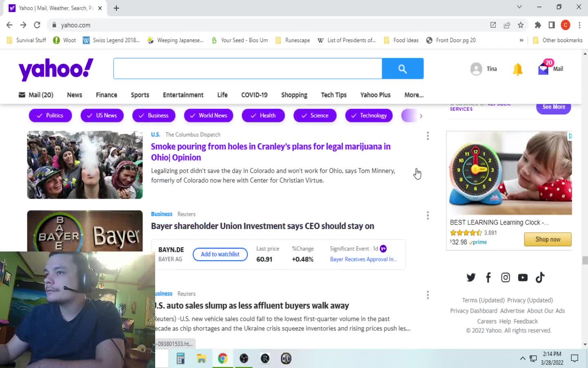Viewport: 588px width, 368px height.
Task: Open the notifications bell
Action: click(x=517, y=69)
